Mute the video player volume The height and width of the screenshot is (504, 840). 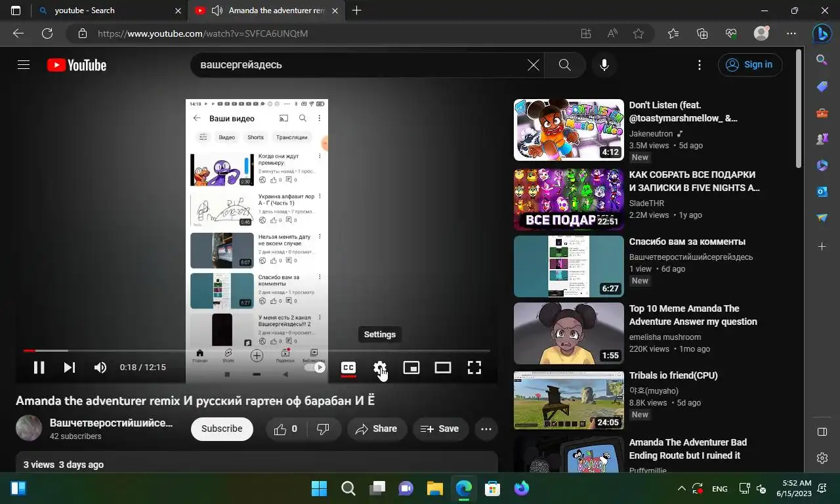point(100,367)
